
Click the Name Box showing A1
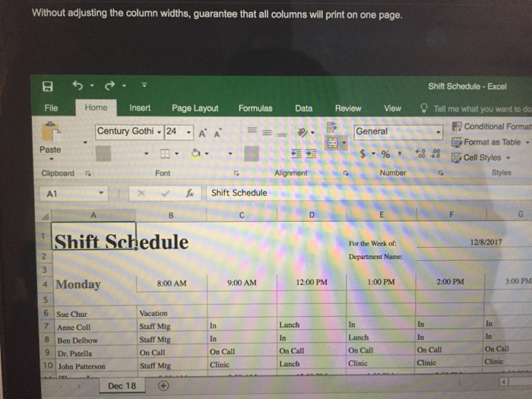click(73, 194)
